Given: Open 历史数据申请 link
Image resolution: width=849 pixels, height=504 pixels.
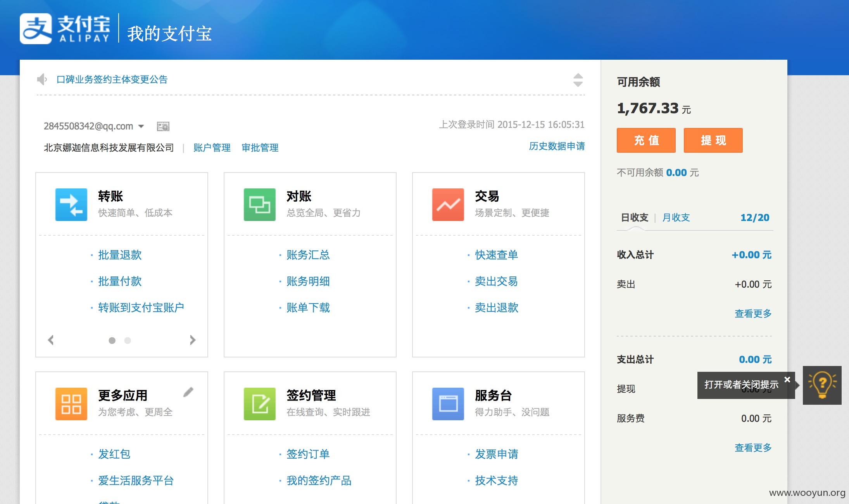Looking at the screenshot, I should pyautogui.click(x=557, y=146).
